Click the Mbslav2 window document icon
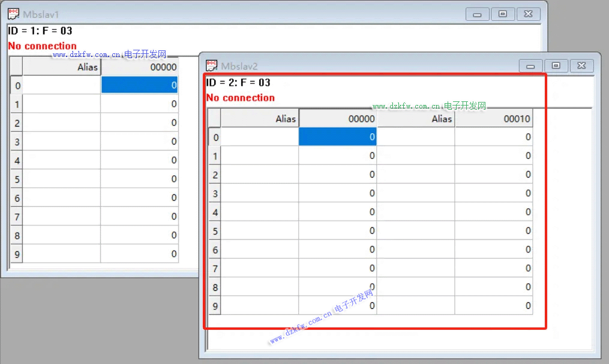This screenshot has height=364, width=609. click(211, 65)
